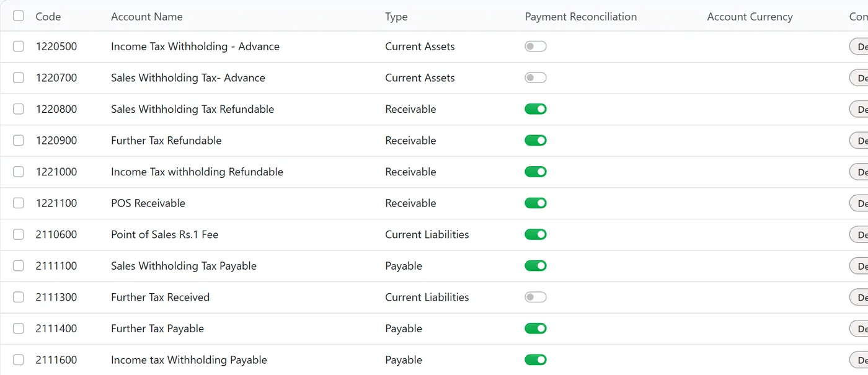Check the Sales Withholding Tax- Advance row checkbox
The width and height of the screenshot is (868, 375).
pos(19,77)
